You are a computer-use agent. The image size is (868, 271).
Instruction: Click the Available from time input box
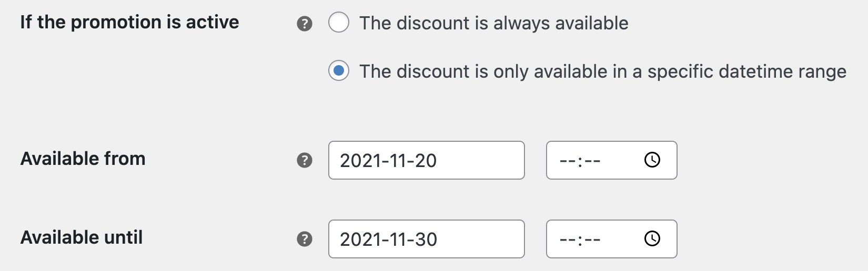pos(612,160)
